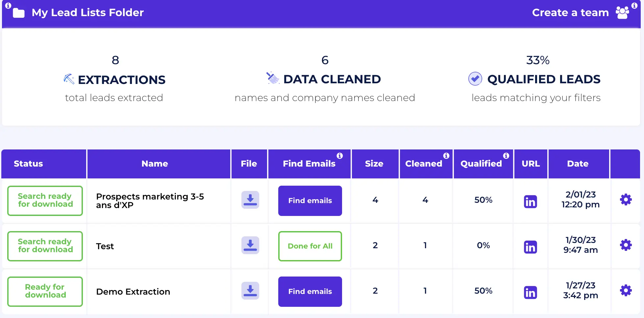Click the Status column header
The image size is (644, 318).
[x=44, y=164]
